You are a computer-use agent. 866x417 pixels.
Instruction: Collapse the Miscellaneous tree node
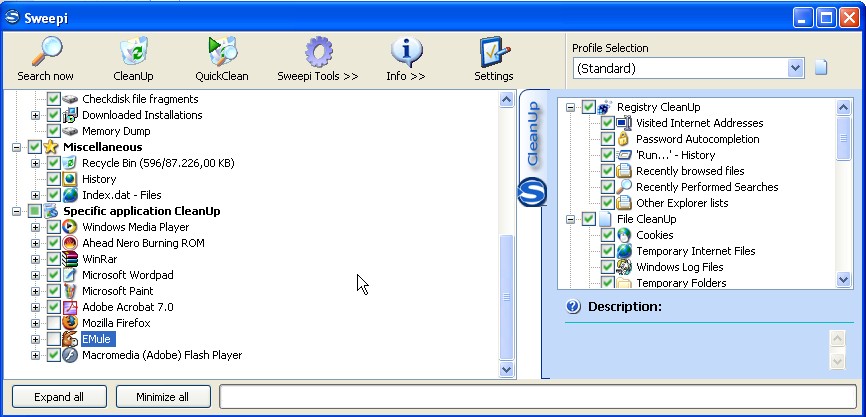pos(17,147)
